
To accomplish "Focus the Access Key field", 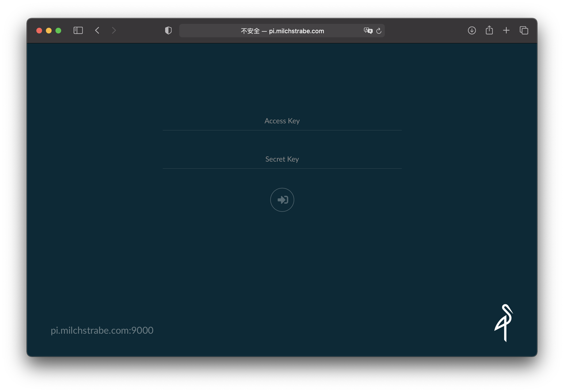I will pos(282,121).
